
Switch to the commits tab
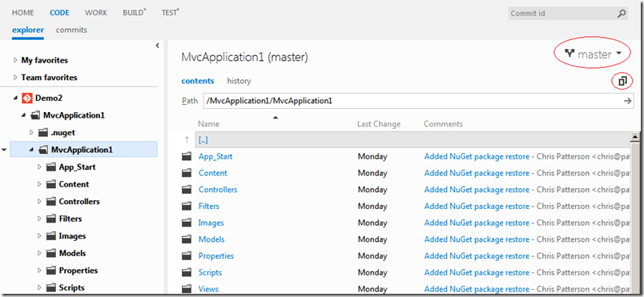[x=71, y=30]
